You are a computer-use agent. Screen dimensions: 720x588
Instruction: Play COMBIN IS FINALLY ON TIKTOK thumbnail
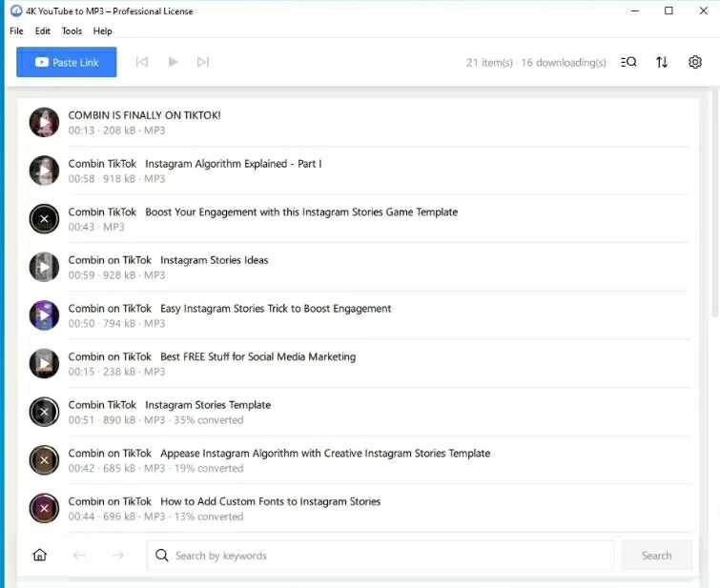44,123
